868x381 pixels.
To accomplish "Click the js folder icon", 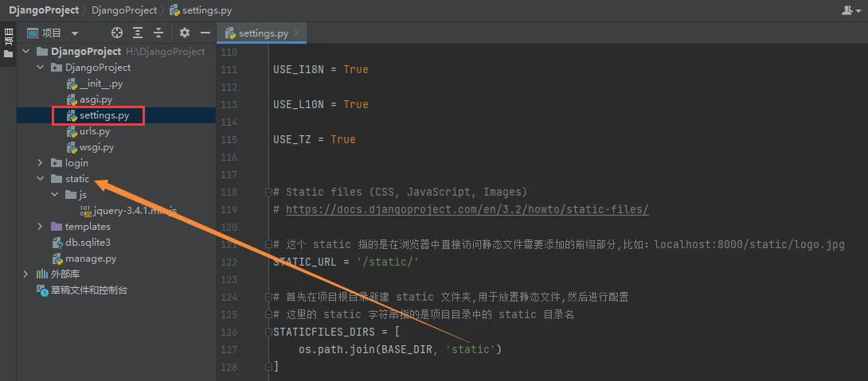I will tap(70, 195).
